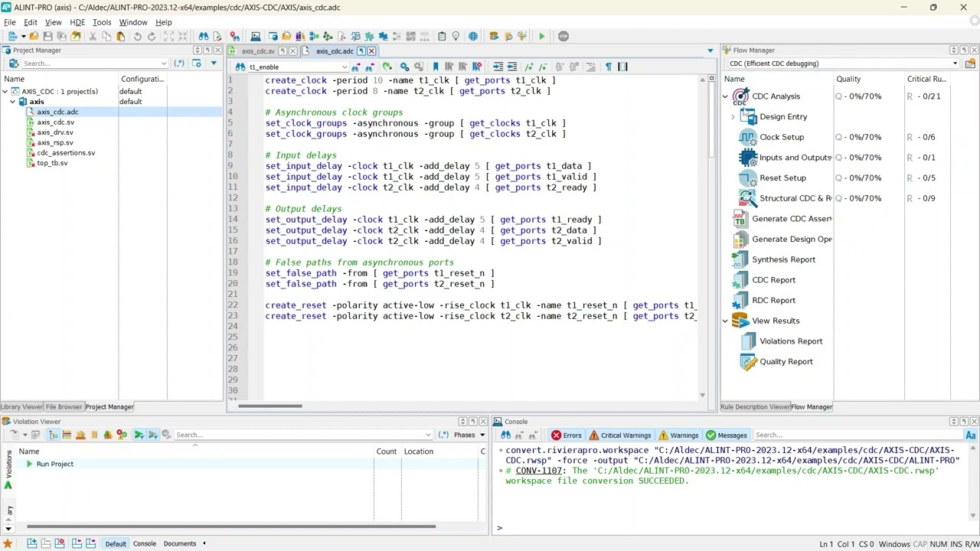Click the clear all bookmarks icon
This screenshot has height=551, width=980.
pyautogui.click(x=476, y=67)
